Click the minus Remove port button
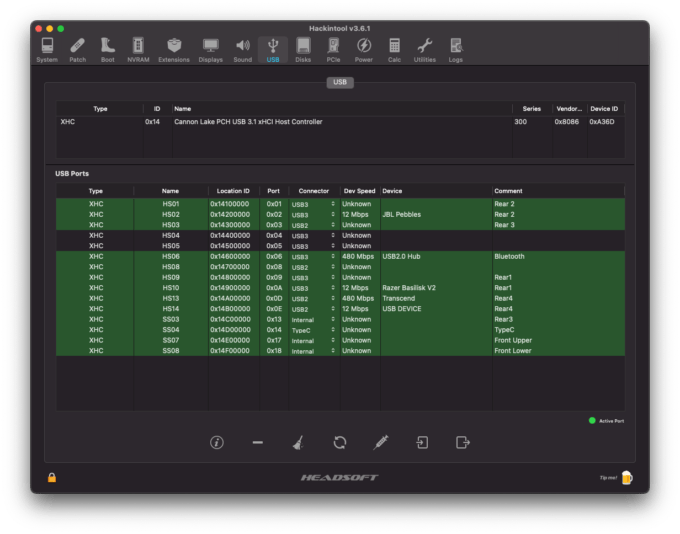680x534 pixels. tap(258, 442)
